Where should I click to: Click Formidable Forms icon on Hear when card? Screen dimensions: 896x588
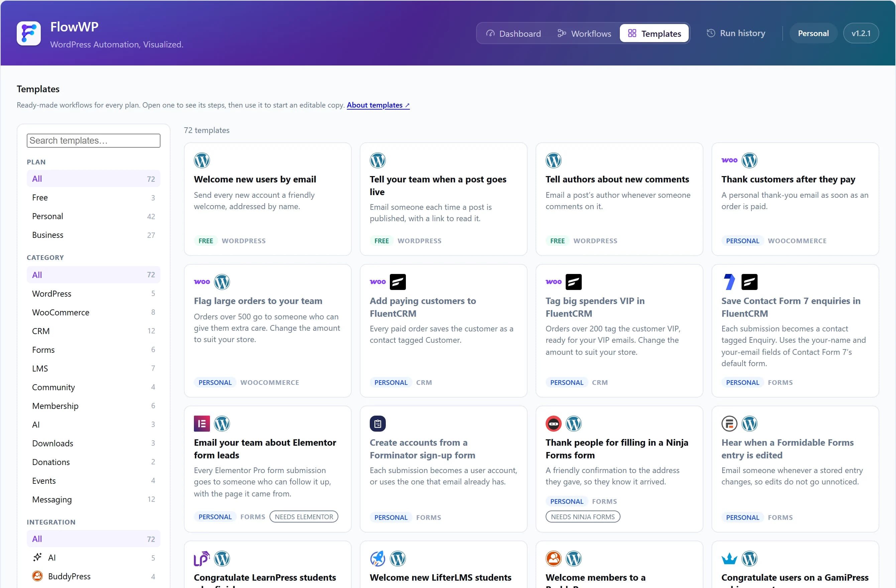(729, 424)
